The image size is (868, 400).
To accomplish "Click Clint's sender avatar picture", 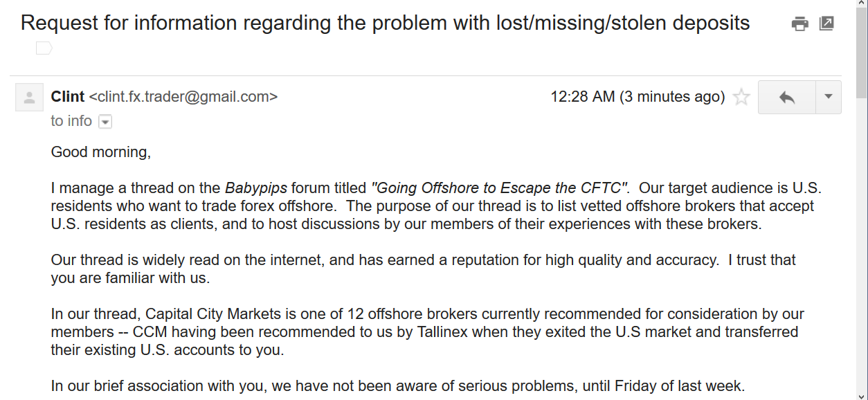I will tap(29, 98).
